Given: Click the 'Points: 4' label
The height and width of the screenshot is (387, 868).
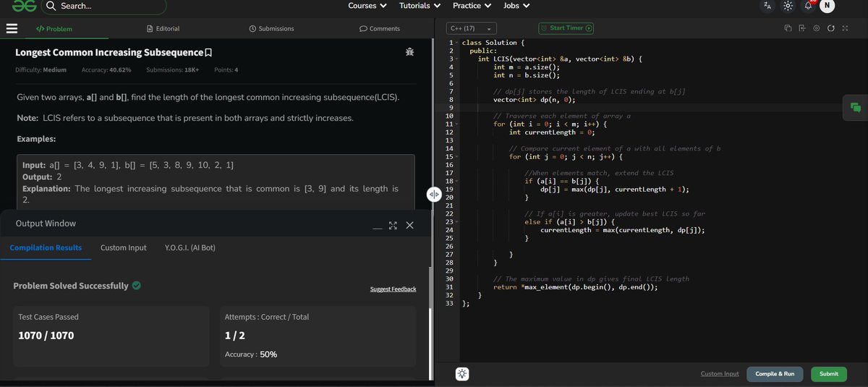Looking at the screenshot, I should tap(226, 70).
